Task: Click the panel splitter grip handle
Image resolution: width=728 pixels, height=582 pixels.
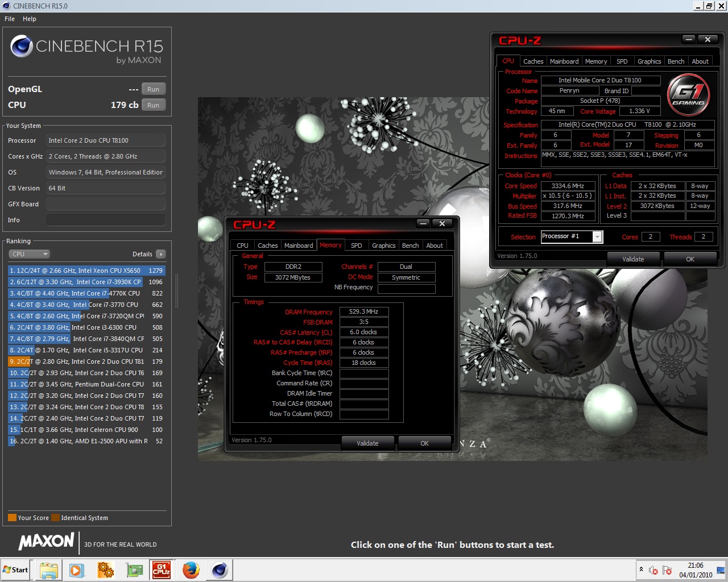Action: (x=176, y=290)
